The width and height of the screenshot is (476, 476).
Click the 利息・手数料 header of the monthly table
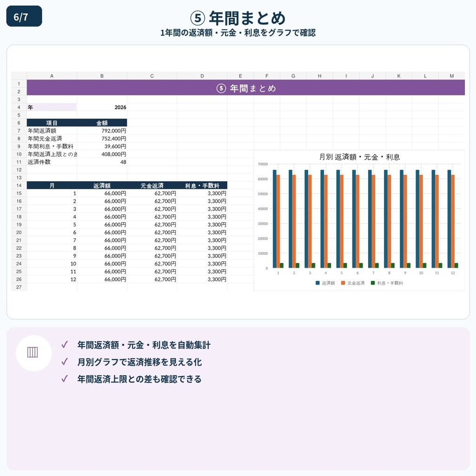point(202,185)
